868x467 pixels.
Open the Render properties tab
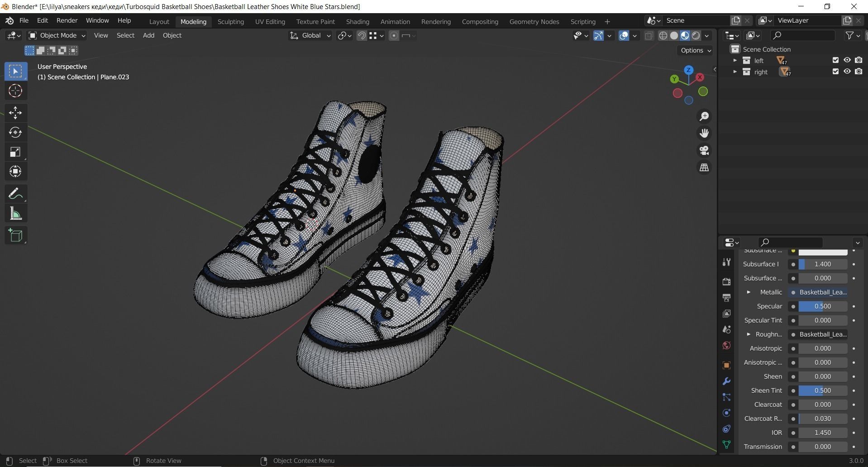pos(727,282)
